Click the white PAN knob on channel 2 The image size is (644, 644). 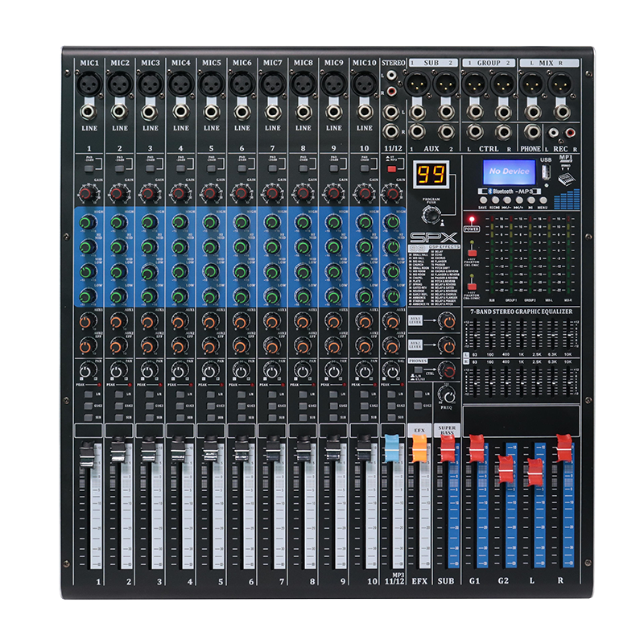coord(117,371)
